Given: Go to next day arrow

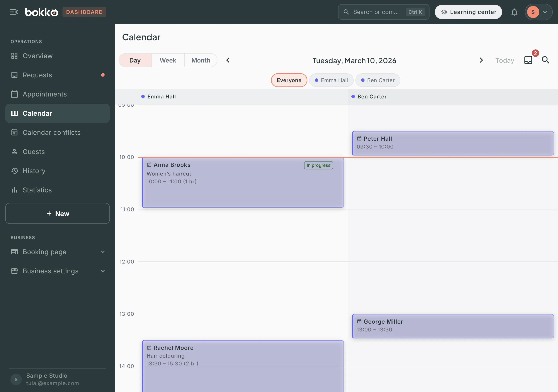Looking at the screenshot, I should click(481, 60).
